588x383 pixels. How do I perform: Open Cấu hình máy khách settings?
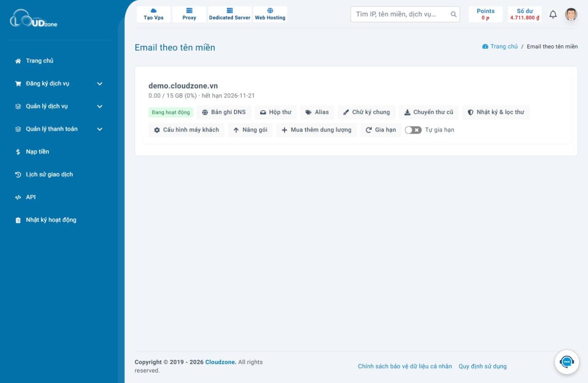186,130
